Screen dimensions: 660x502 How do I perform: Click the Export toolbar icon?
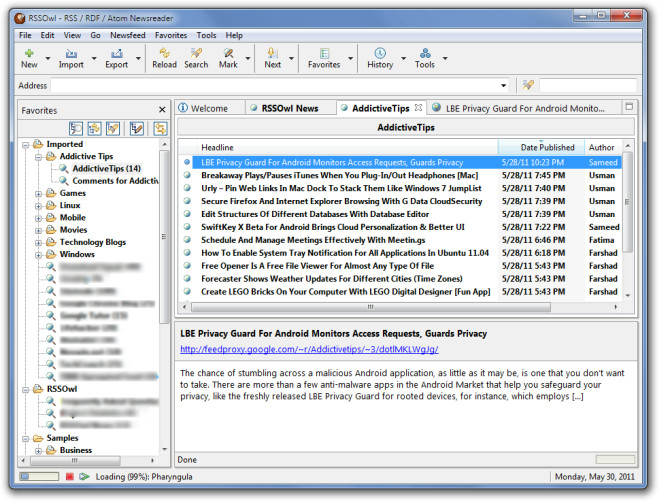tap(117, 53)
